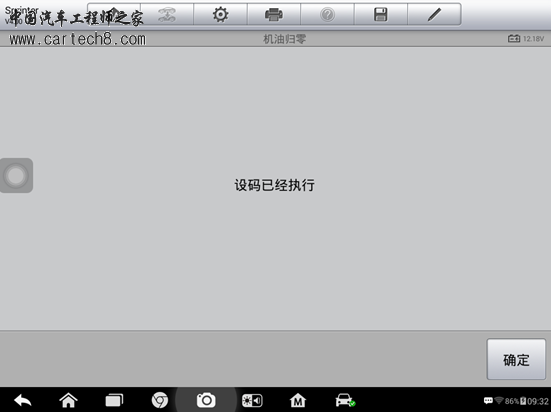The image size is (551, 412).
Task: Tap the vehicle connection status car icon
Action: click(x=345, y=400)
